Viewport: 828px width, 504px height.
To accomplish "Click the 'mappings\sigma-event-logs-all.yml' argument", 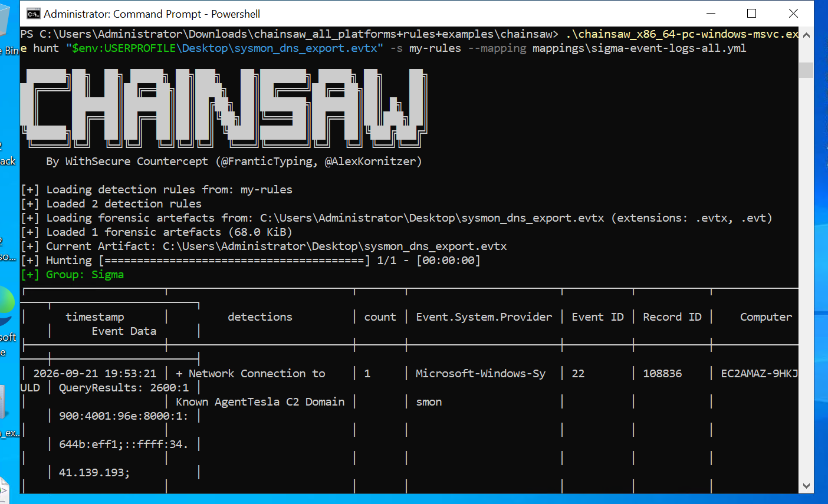I will pyautogui.click(x=639, y=48).
